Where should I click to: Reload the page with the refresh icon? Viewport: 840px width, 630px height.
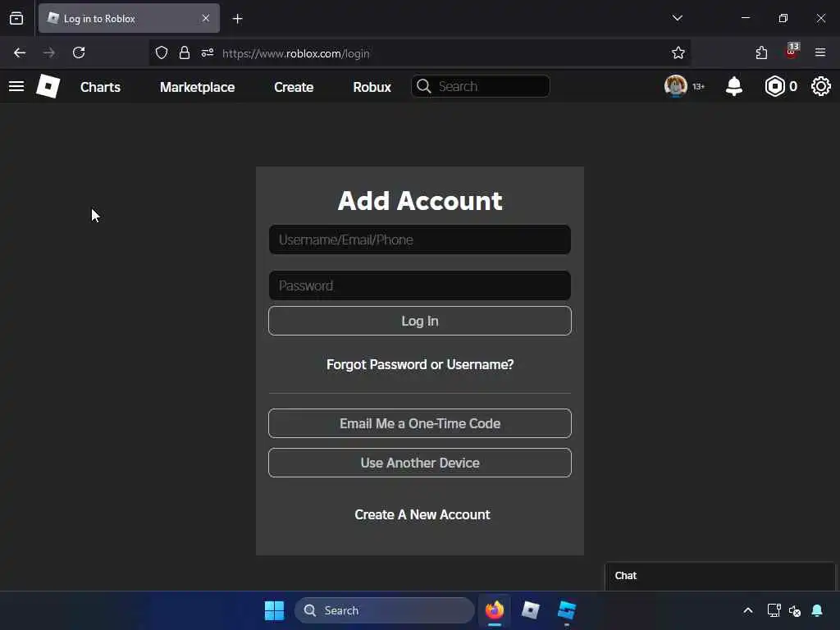[79, 52]
